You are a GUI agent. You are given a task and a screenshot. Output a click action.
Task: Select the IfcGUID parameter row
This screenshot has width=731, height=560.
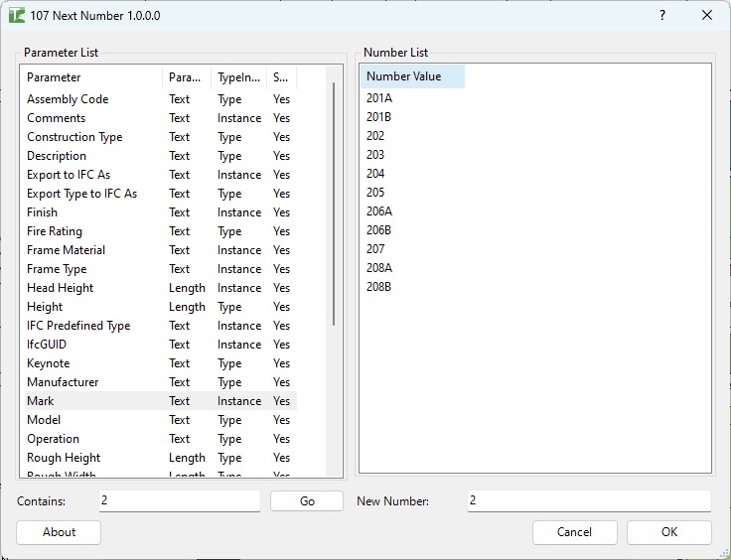[x=161, y=345]
